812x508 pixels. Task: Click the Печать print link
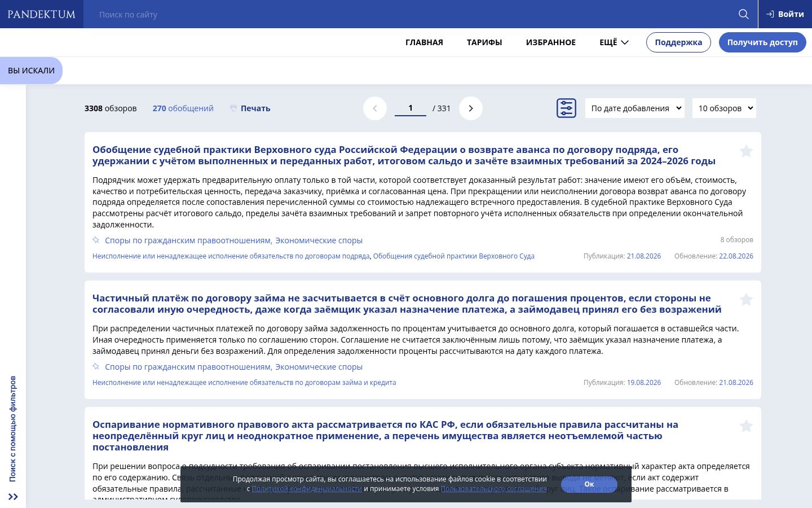pos(250,108)
